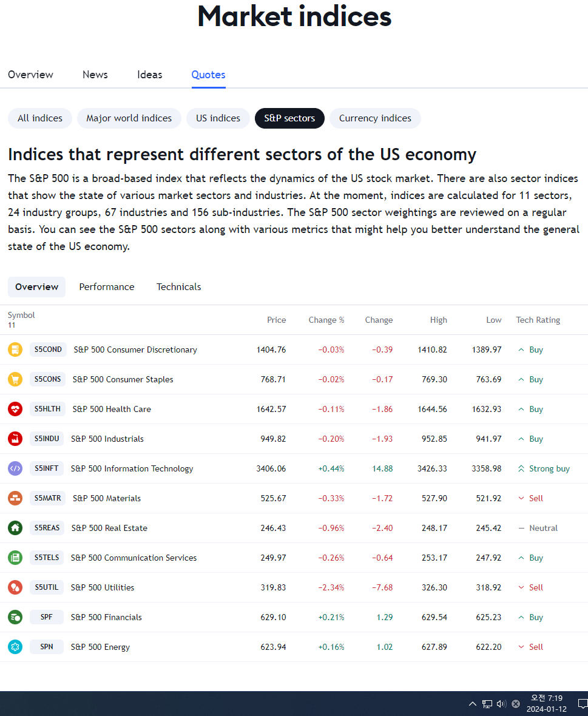
Task: Open S&P 500 Utilities name link
Action: pos(103,588)
